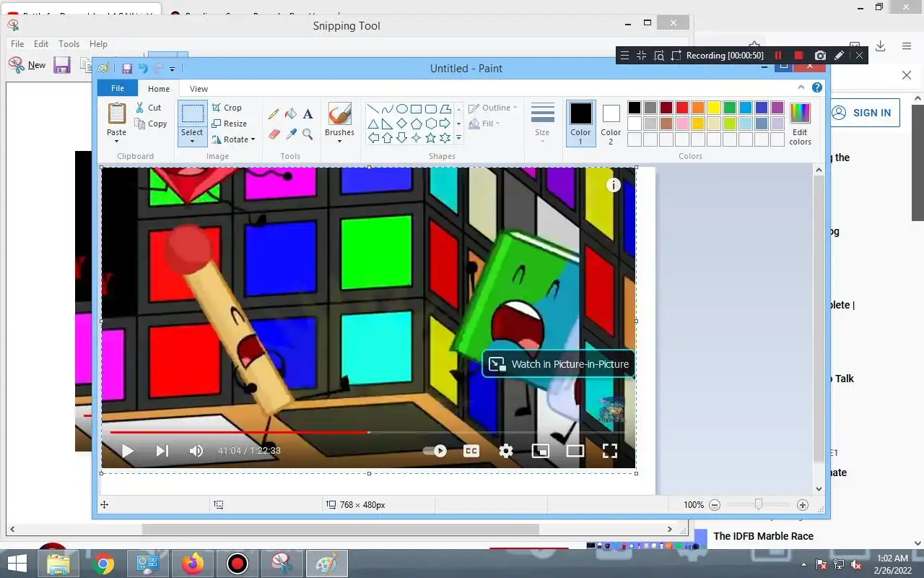Image resolution: width=924 pixels, height=578 pixels.
Task: Choose the Rectangle shape in Shapes gallery
Action: tap(417, 109)
